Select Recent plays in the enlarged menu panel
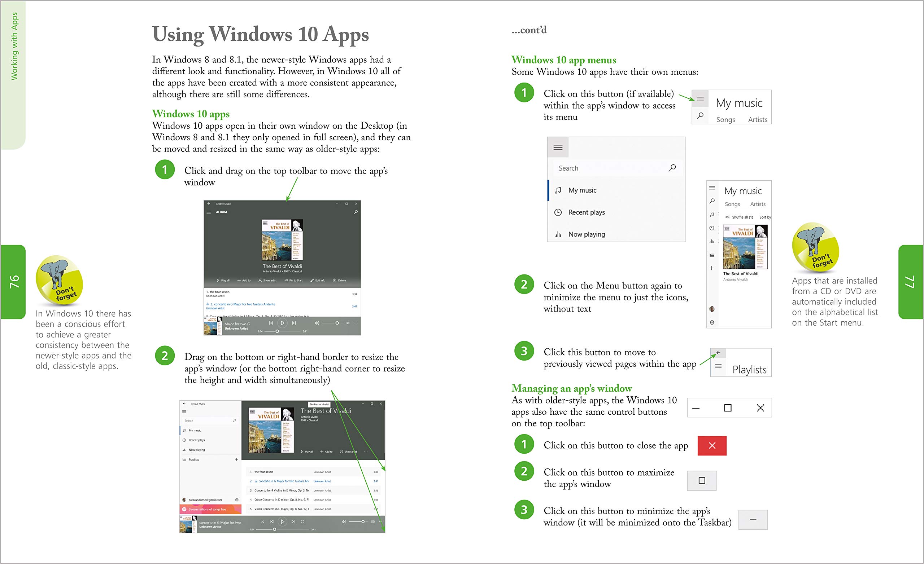 click(x=586, y=212)
